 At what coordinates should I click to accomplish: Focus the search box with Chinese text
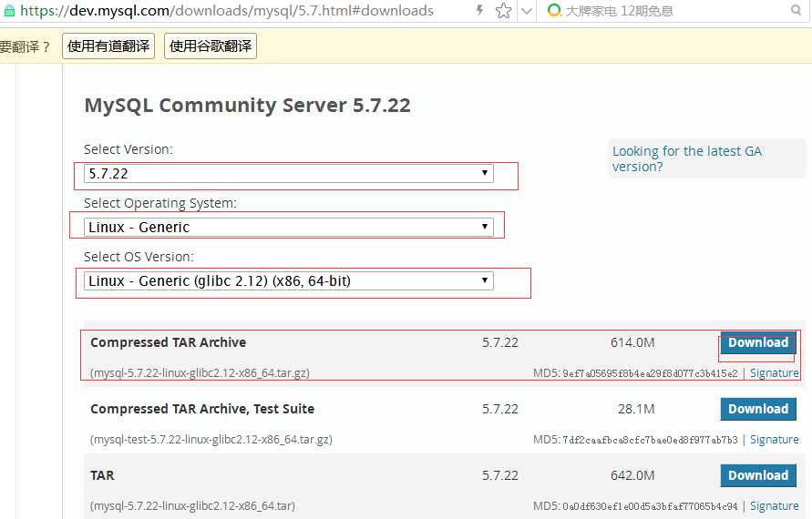tap(620, 11)
